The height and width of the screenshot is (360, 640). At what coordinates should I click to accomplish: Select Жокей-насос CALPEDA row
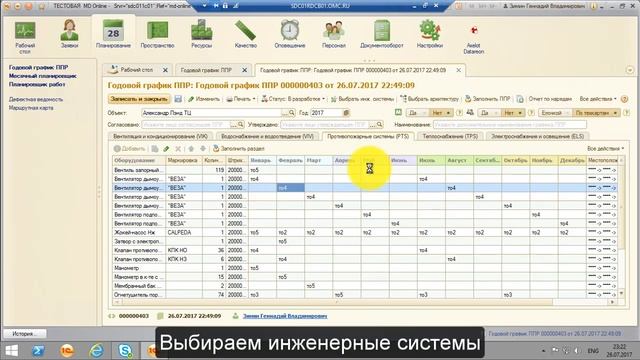[x=364, y=232]
